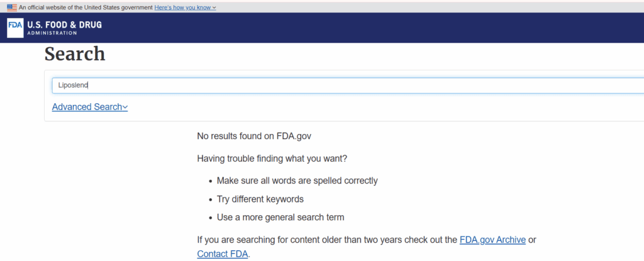Click the US flag icon
Viewport: 644px width, 261px height.
pyautogui.click(x=12, y=8)
